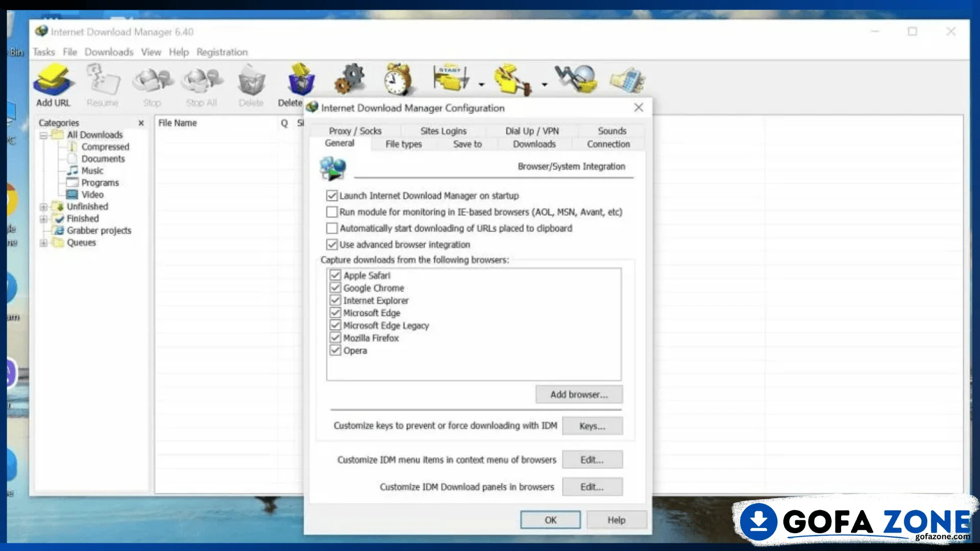Screen dimensions: 980x551
Task: Click the Stop Queue toolbar icon
Action: [512, 79]
